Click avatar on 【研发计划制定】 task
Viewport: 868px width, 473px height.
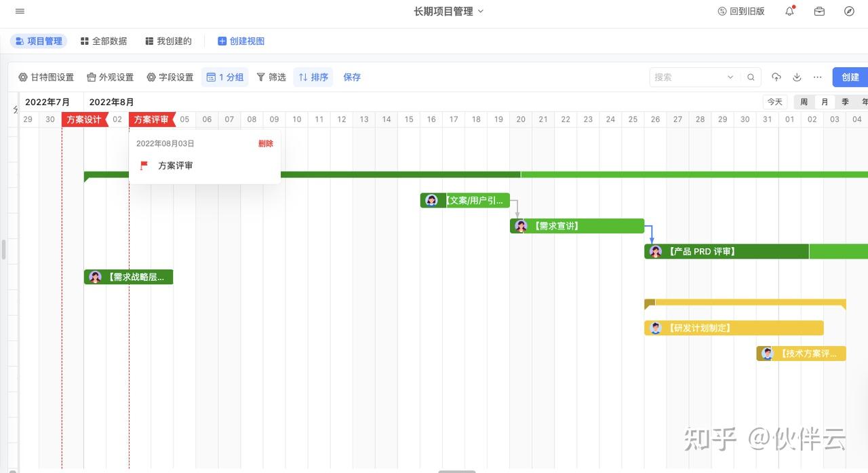656,328
